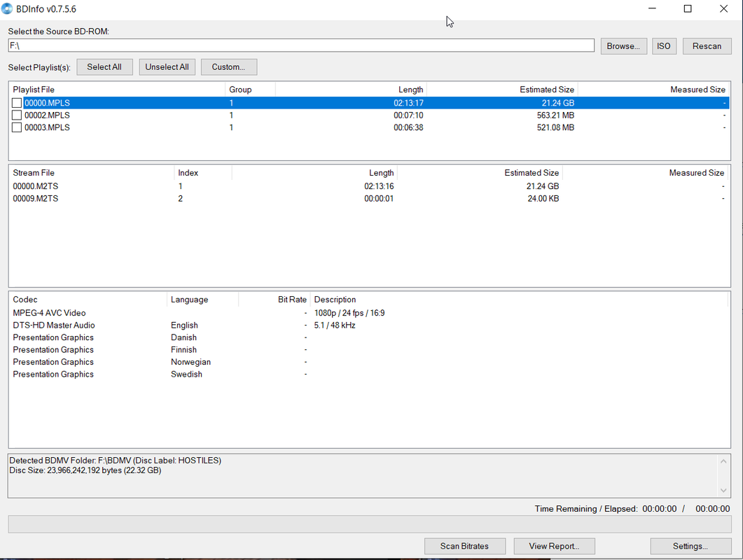Select the DTS-HD Master Audio row
The image size is (743, 560).
tap(369, 325)
